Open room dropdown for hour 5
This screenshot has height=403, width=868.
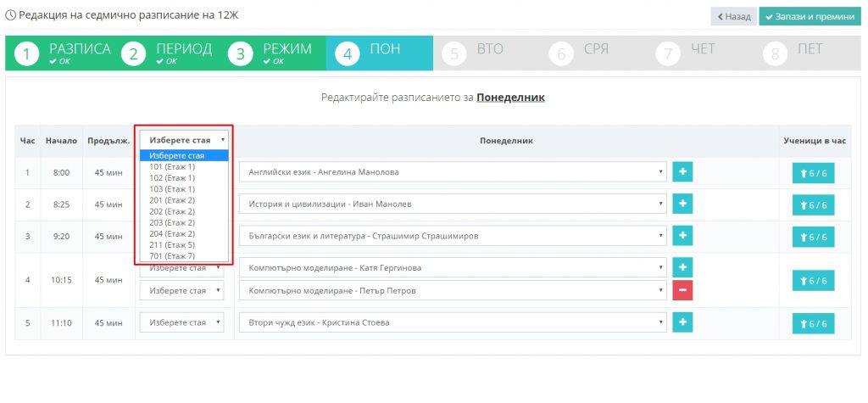click(184, 322)
